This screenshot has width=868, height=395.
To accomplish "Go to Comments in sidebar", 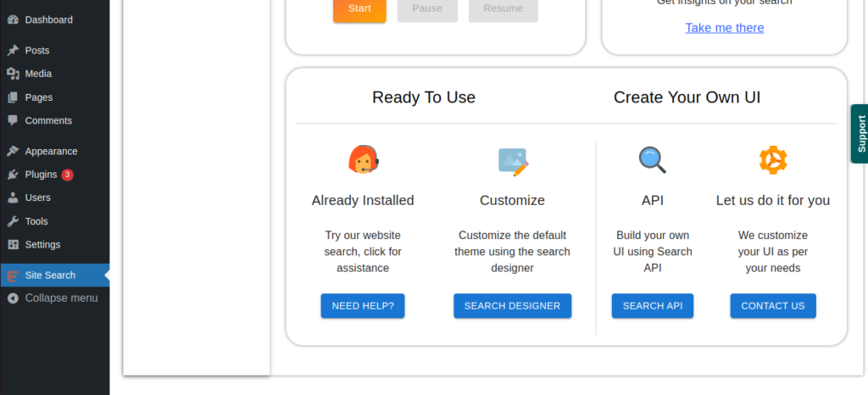I will (x=48, y=120).
